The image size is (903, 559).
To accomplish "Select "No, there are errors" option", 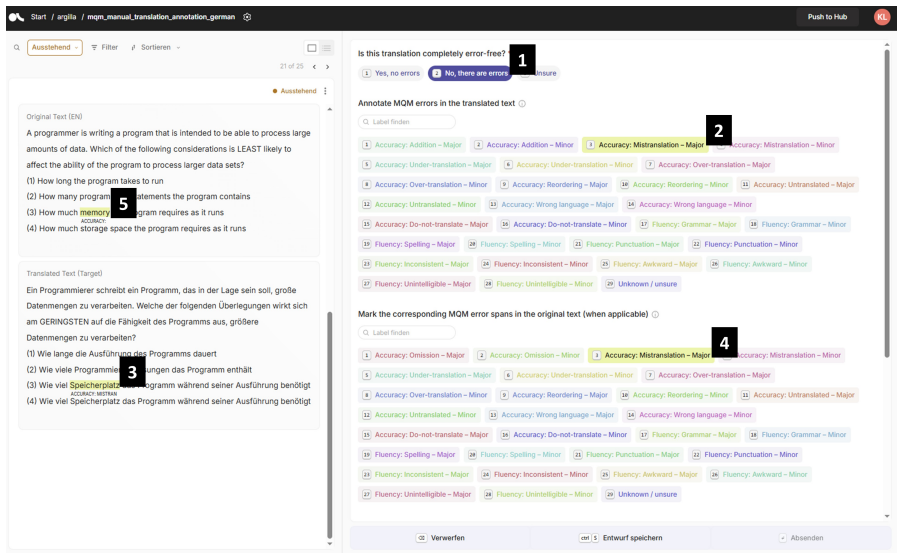I will (471, 73).
